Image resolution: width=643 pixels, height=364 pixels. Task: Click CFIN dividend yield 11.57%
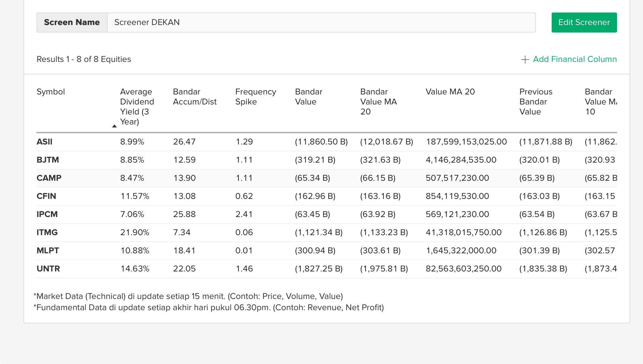coord(135,196)
